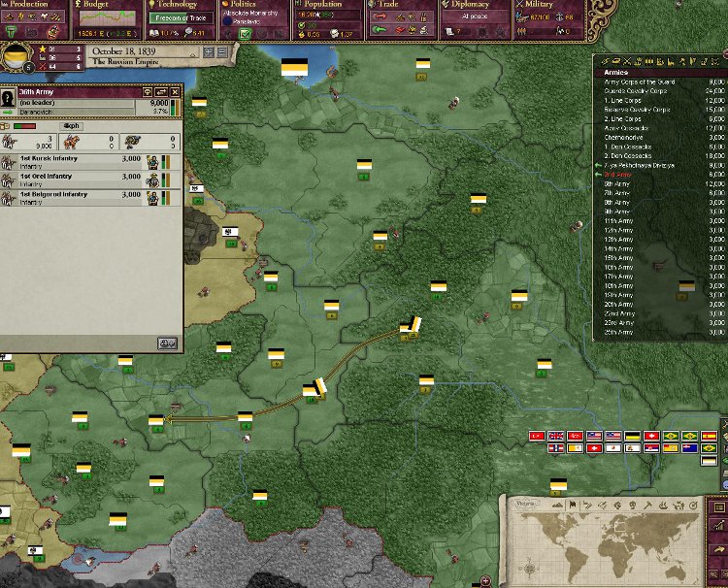Switch to terrain map mode
The height and width of the screenshot is (588, 728).
(555, 504)
